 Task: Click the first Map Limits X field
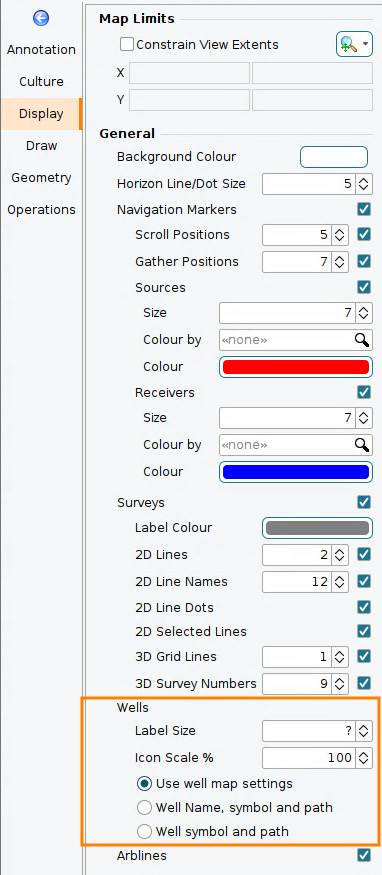[x=190, y=73]
